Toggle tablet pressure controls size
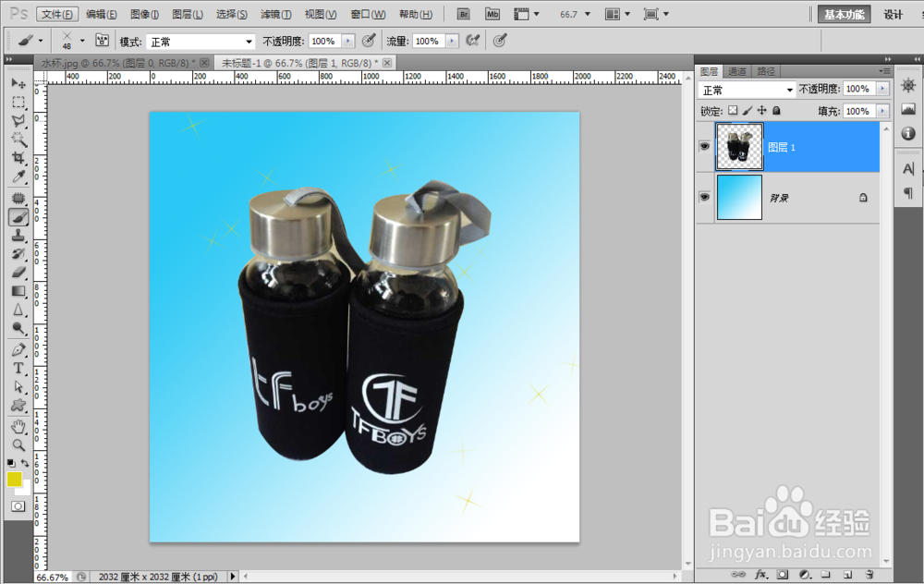The width and height of the screenshot is (924, 584). [500, 41]
